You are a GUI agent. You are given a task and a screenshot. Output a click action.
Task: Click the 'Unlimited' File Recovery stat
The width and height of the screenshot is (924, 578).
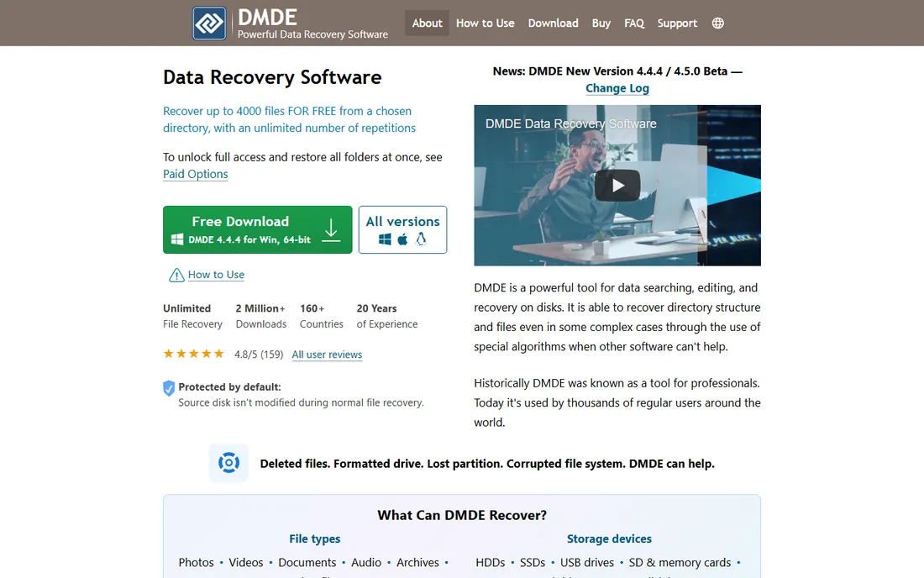[192, 316]
